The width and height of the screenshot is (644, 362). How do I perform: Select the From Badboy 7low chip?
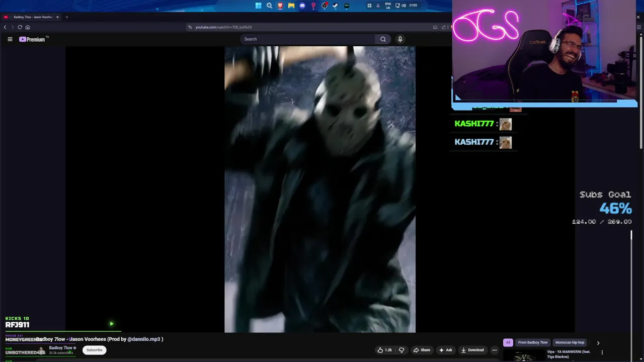click(533, 342)
